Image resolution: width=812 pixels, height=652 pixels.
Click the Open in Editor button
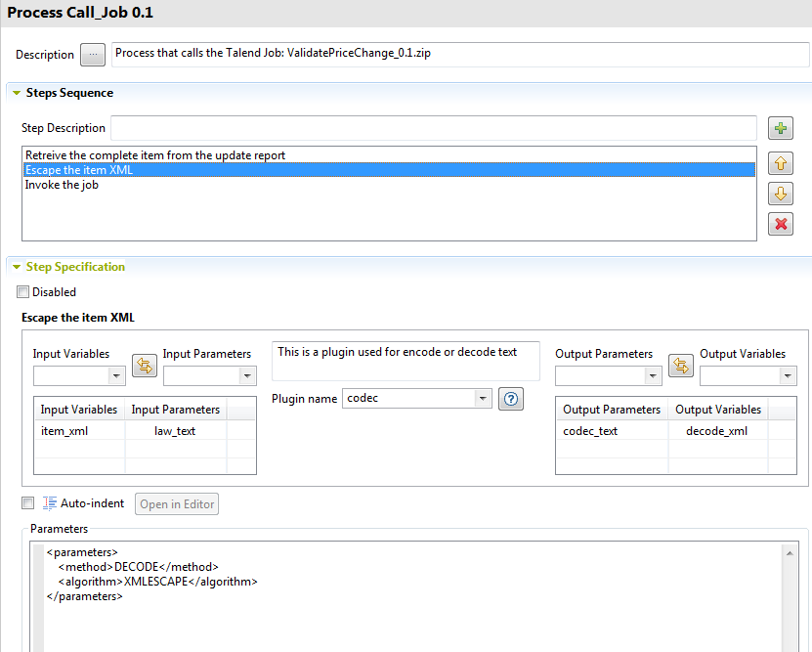coord(176,504)
